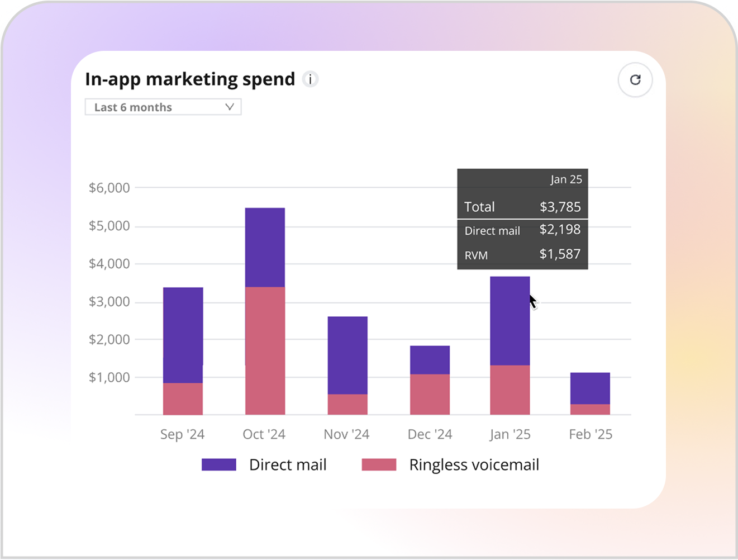Click the Direct mail legend label

pos(288,465)
